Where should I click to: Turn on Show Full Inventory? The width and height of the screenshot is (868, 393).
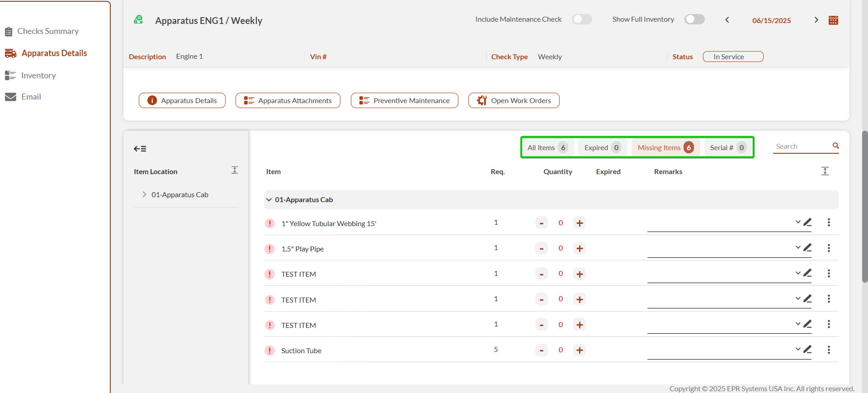[694, 19]
